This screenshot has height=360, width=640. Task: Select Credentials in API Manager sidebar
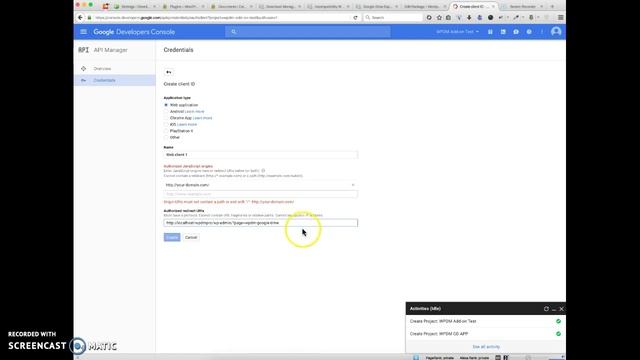[115, 80]
